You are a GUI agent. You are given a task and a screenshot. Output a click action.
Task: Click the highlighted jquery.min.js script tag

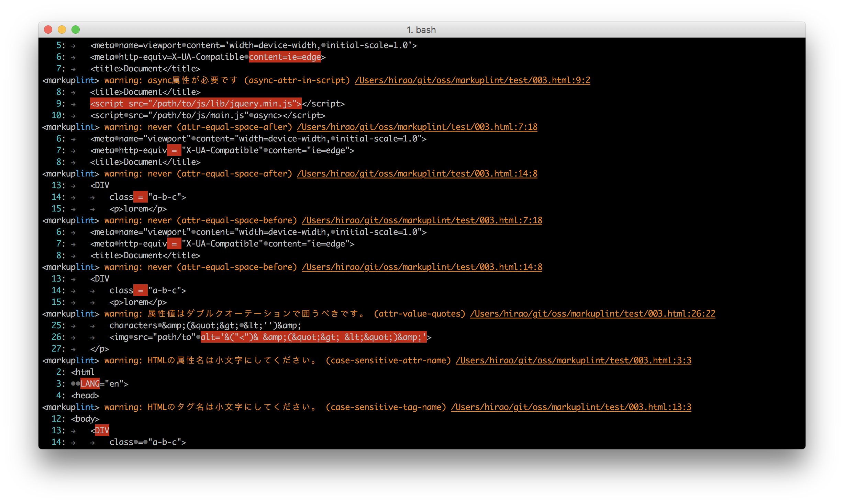tap(196, 104)
